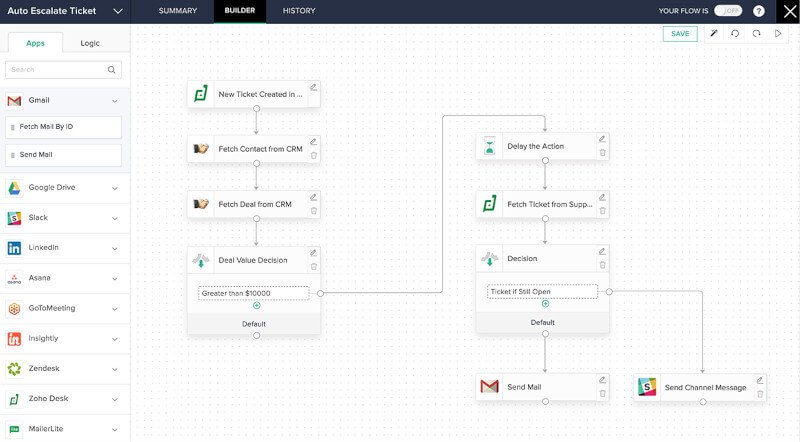Edit the Send Channel Message step
800x442 pixels.
759,380
